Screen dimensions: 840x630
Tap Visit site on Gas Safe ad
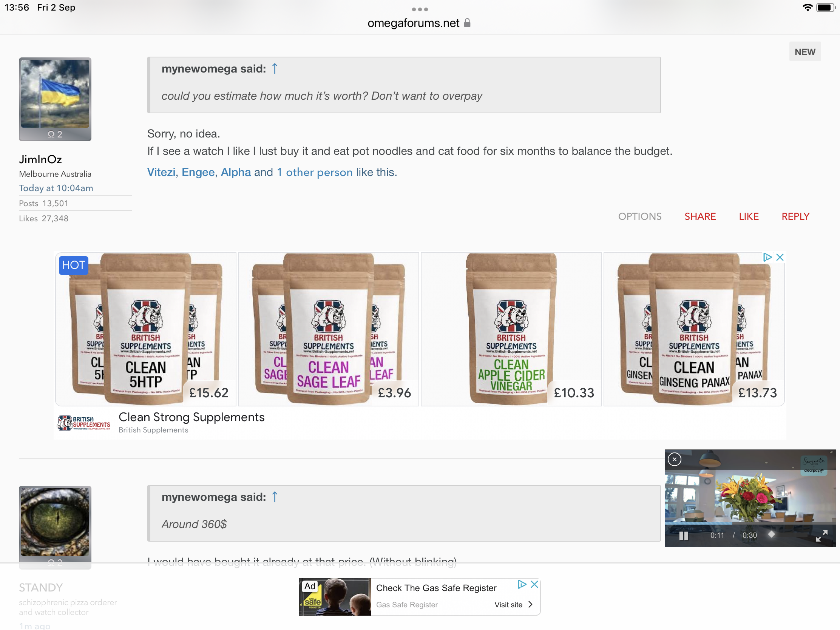click(513, 605)
